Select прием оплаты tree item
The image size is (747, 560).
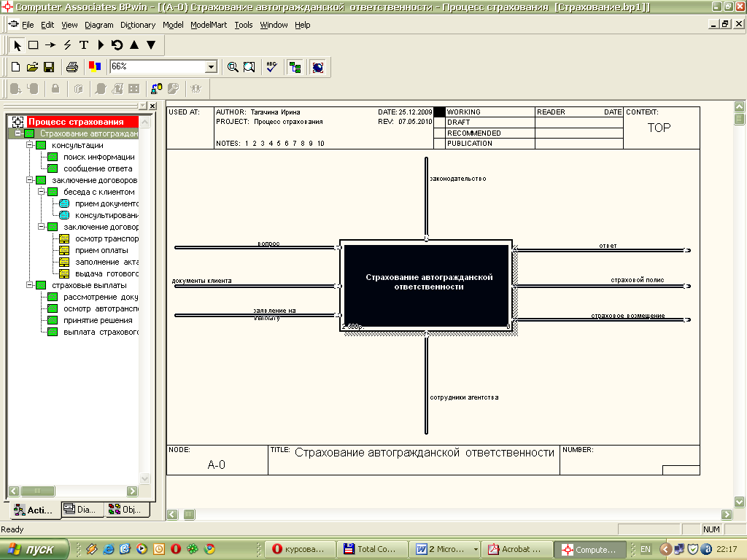101,250
